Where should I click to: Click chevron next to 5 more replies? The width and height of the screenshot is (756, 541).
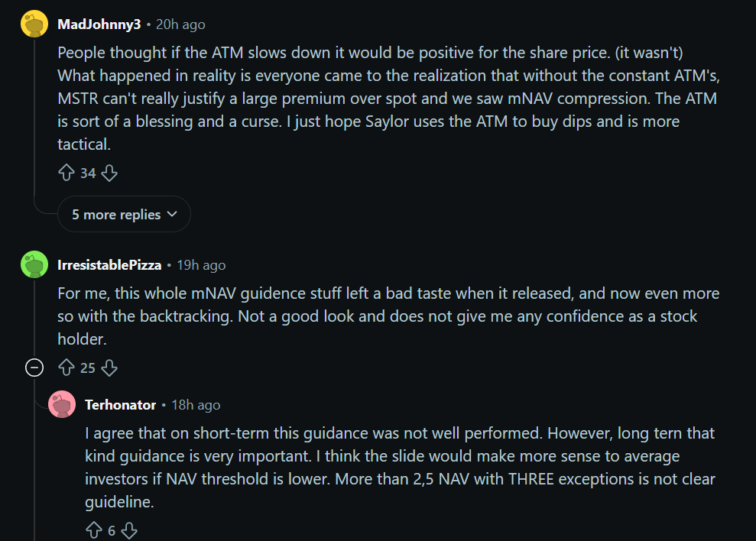click(x=171, y=215)
